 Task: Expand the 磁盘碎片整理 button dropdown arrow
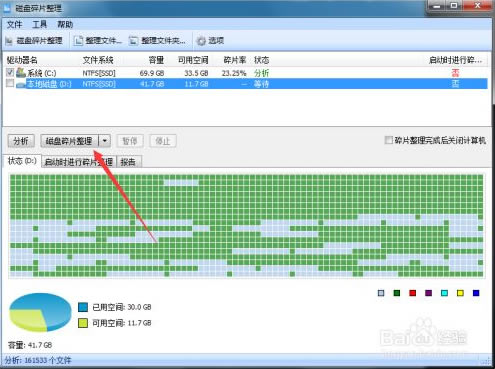pyautogui.click(x=105, y=141)
